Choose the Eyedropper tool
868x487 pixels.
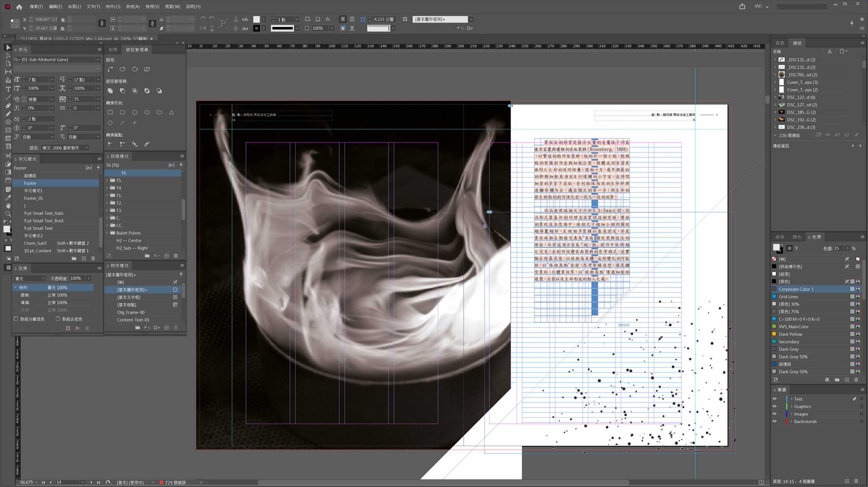click(x=8, y=197)
